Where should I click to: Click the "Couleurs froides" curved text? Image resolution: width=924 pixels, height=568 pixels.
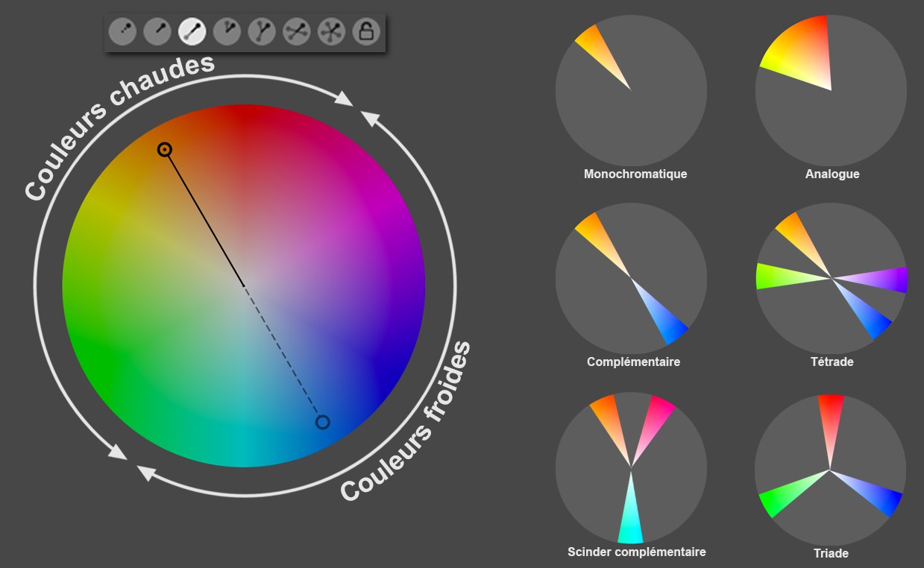(x=406, y=423)
